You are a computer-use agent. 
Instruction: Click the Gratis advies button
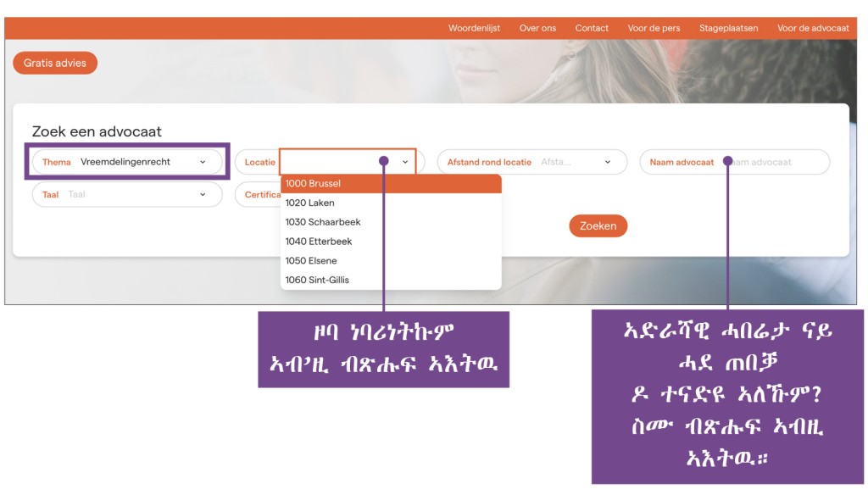[x=55, y=63]
